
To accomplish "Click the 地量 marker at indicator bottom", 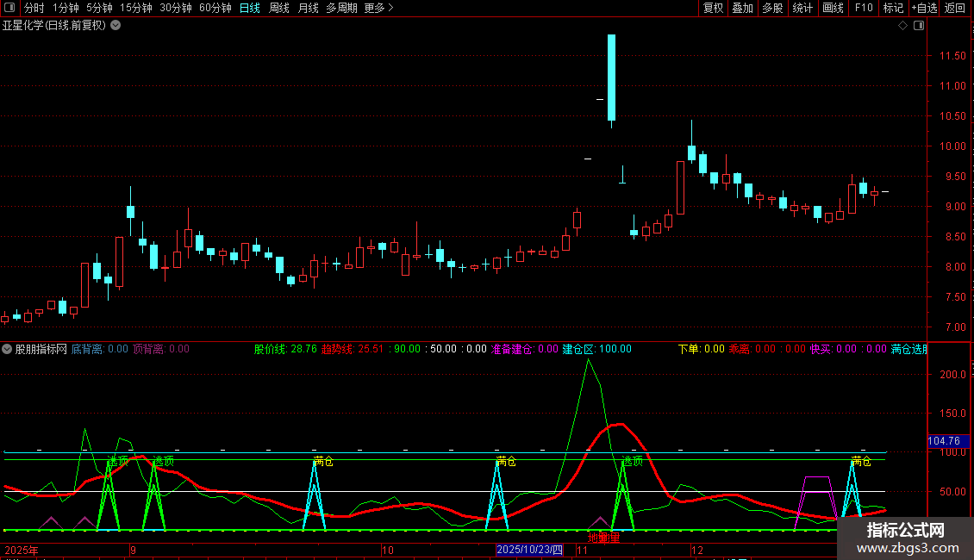I will (603, 538).
